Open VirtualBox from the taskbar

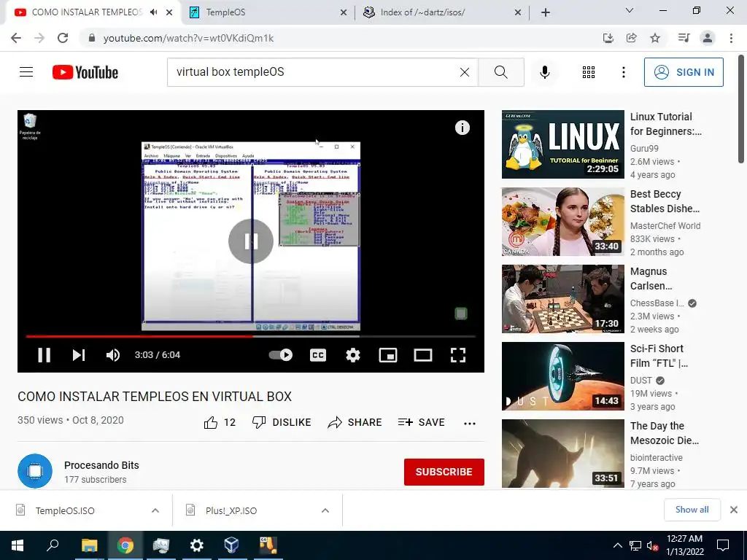(231, 545)
